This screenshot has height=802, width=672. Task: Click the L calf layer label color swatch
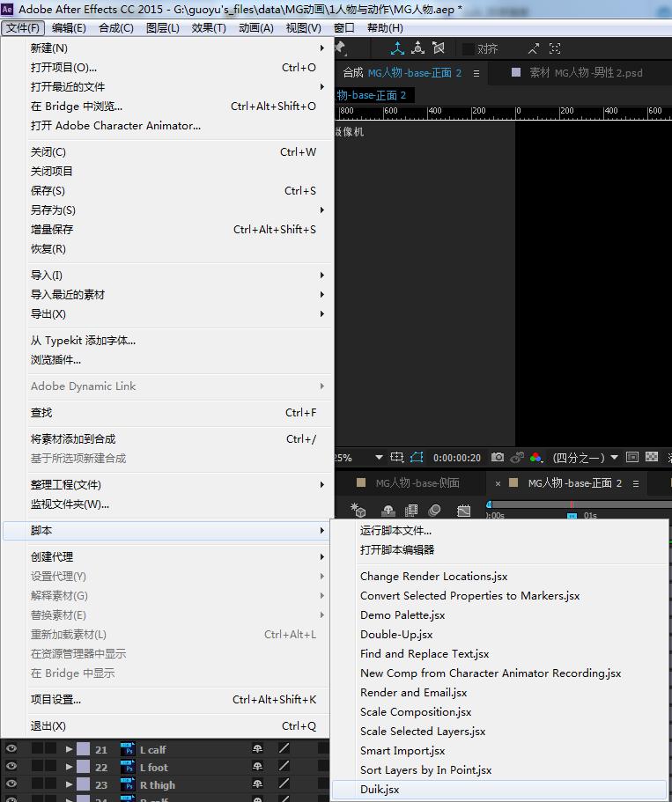[x=84, y=749]
